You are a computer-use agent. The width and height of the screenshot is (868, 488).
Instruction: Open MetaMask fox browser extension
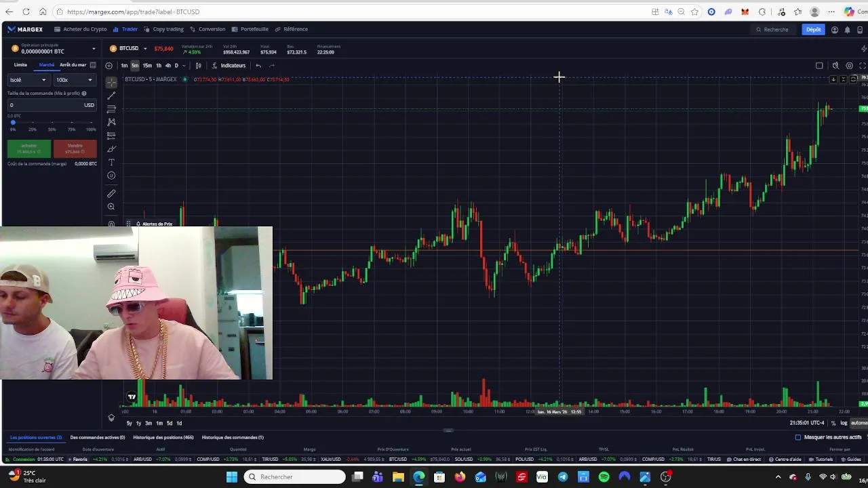point(745,12)
